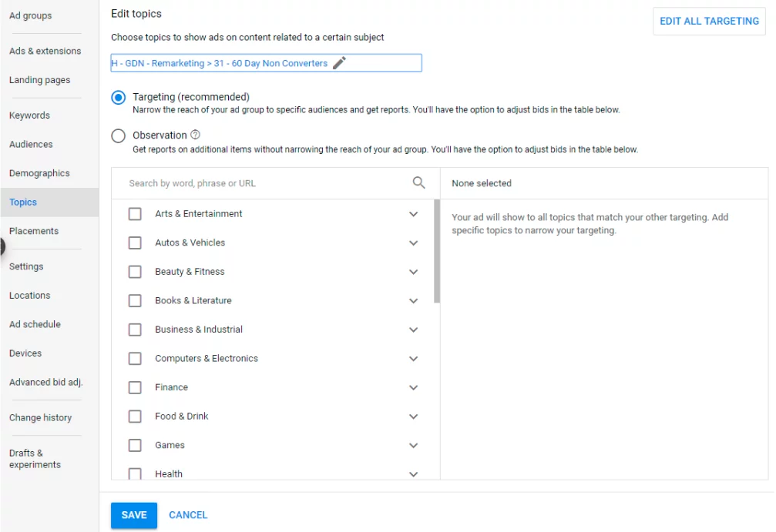776x532 pixels.
Task: Click the help icon next to Observation
Action: pyautogui.click(x=195, y=135)
